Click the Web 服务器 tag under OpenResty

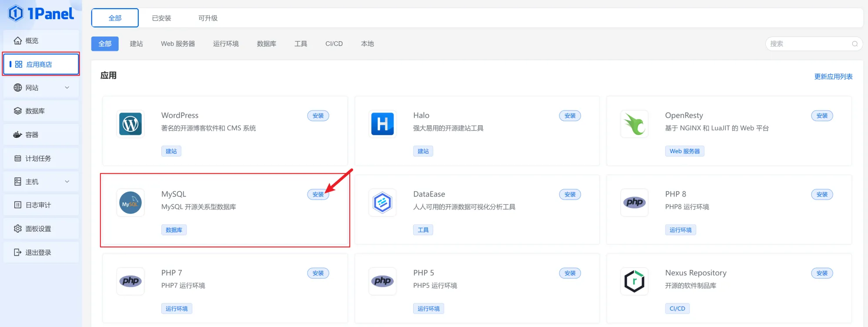click(684, 151)
